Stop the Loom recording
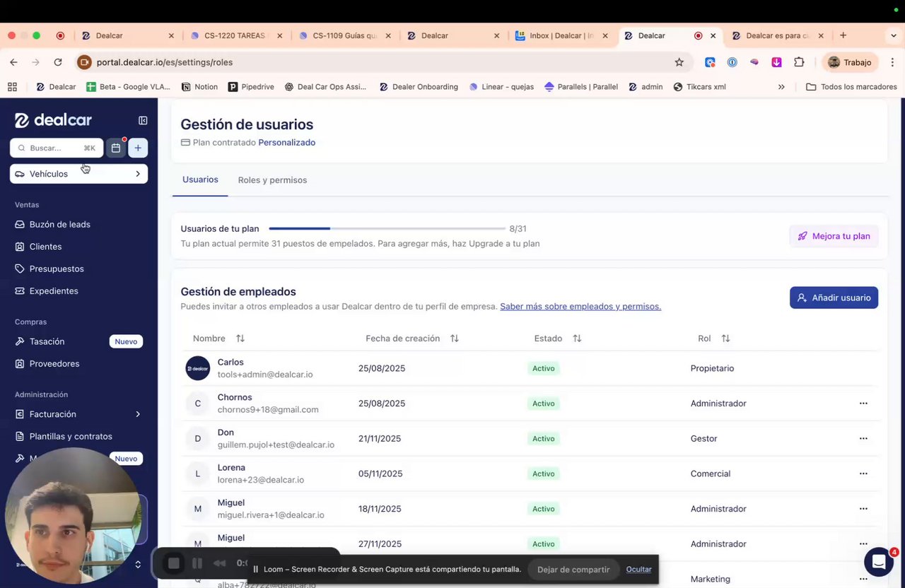The height and width of the screenshot is (588, 905). coord(174,563)
